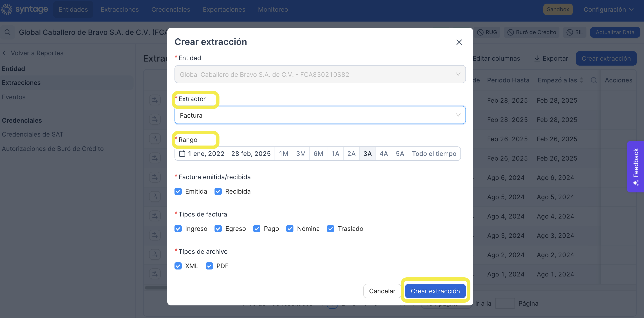
Task: Open the Exportaciones nav tab
Action: (224, 9)
